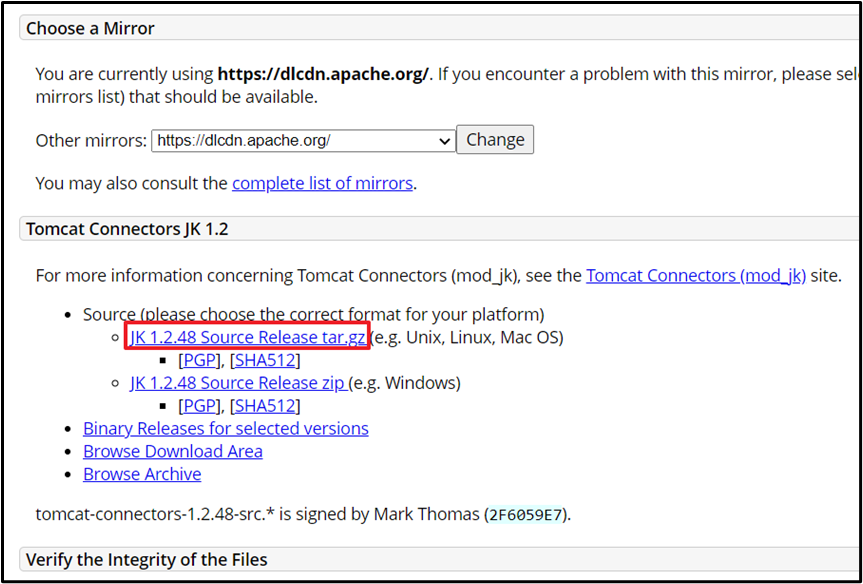The width and height of the screenshot is (863, 584).
Task: Follow the Browse Download Area link
Action: 173,451
